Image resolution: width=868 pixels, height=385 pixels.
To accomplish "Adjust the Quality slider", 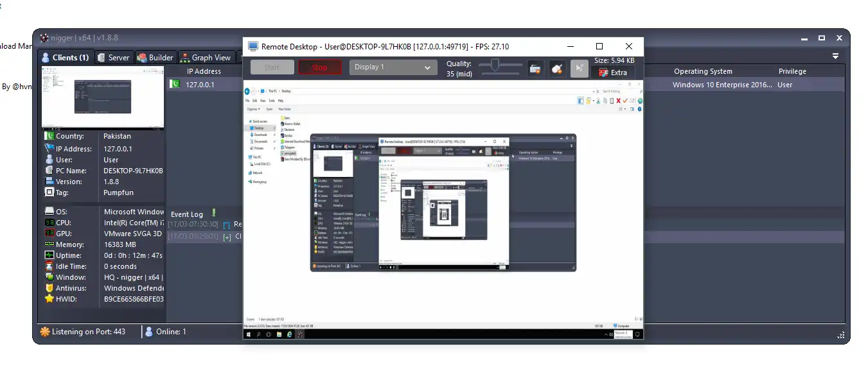I will click(x=495, y=65).
